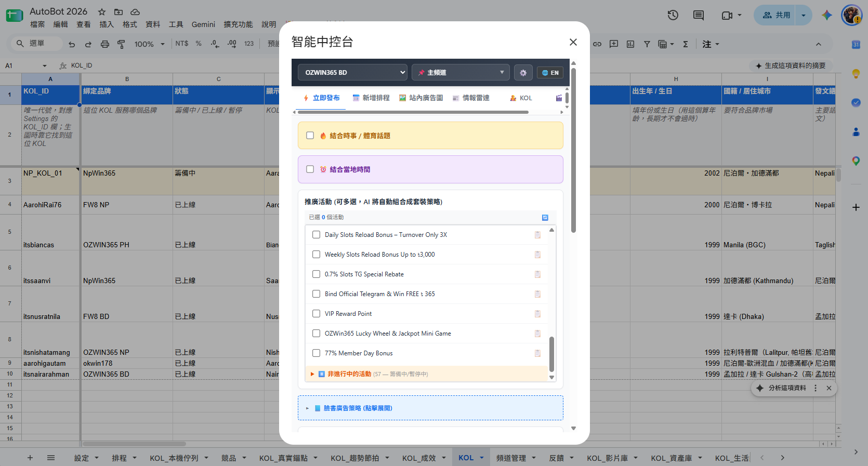Open the note icon for Weekly Slots Reload Bonus
The height and width of the screenshot is (466, 868).
537,255
